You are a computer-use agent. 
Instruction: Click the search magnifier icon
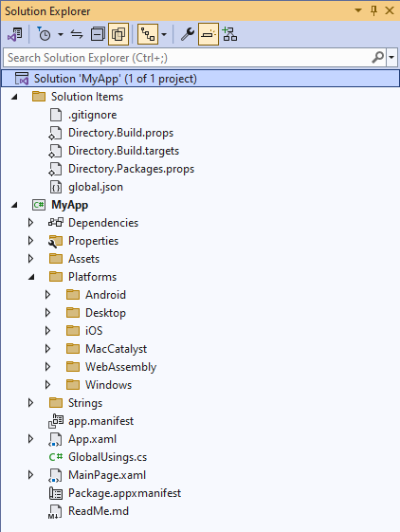377,58
